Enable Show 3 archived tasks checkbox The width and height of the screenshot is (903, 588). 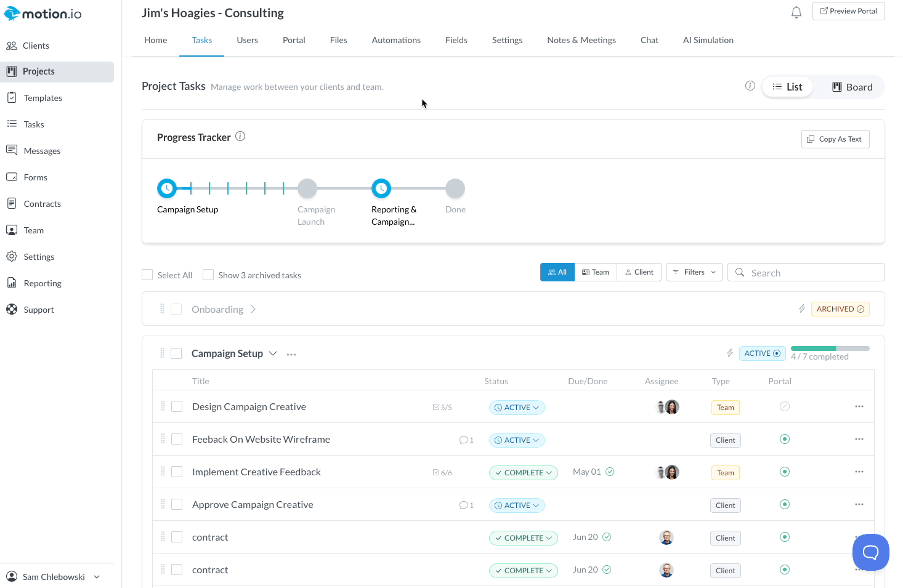[x=208, y=275]
